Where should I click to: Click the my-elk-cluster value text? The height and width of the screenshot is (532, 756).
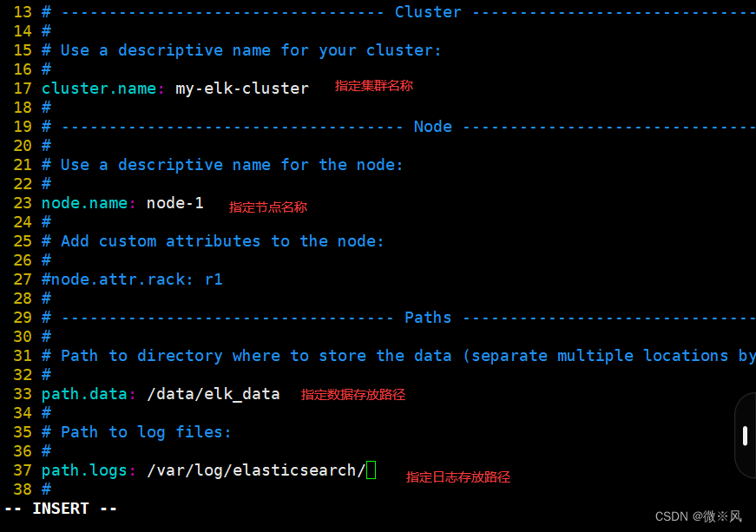point(241,89)
